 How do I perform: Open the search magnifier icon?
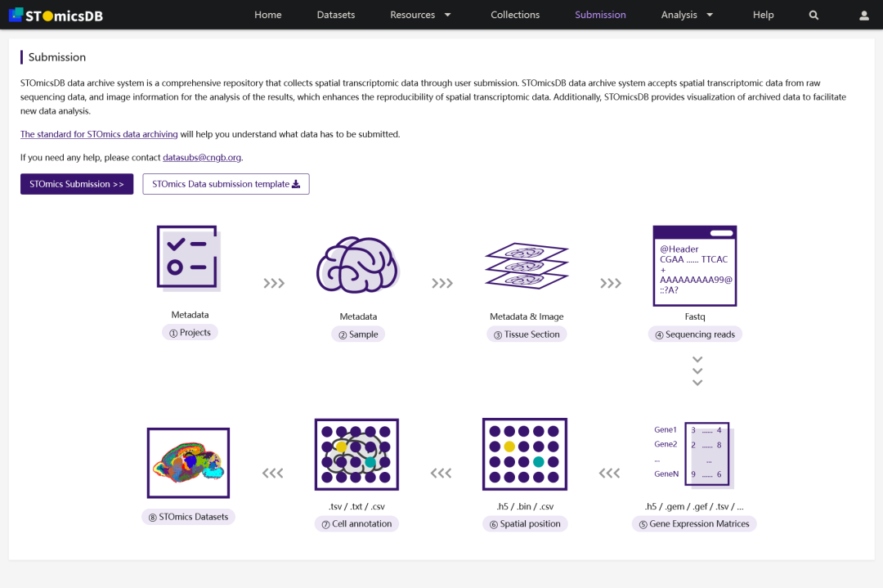coord(814,16)
